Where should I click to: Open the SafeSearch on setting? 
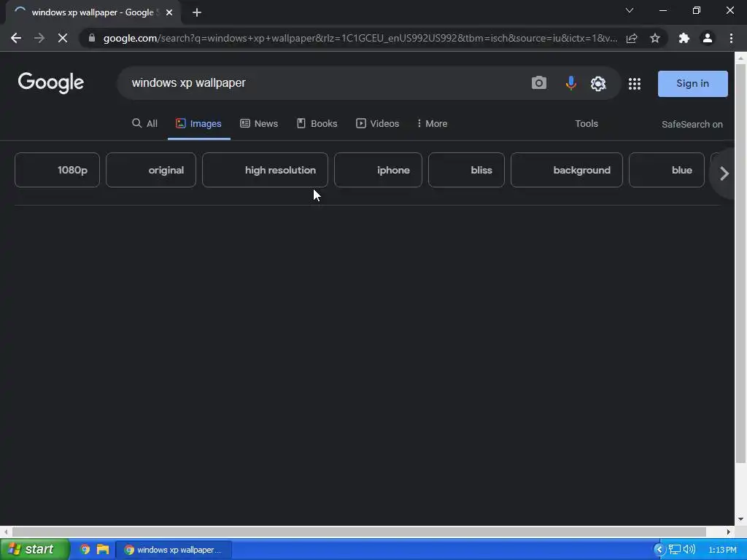[692, 124]
